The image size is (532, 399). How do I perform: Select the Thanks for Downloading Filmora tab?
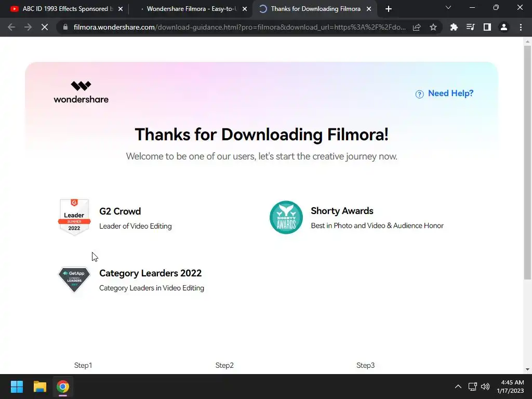click(x=314, y=9)
